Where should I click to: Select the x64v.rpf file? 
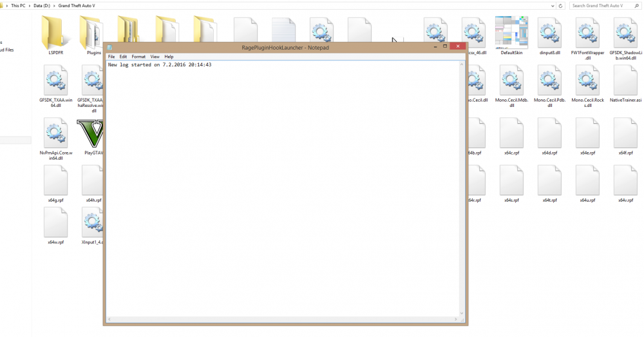coord(625,184)
